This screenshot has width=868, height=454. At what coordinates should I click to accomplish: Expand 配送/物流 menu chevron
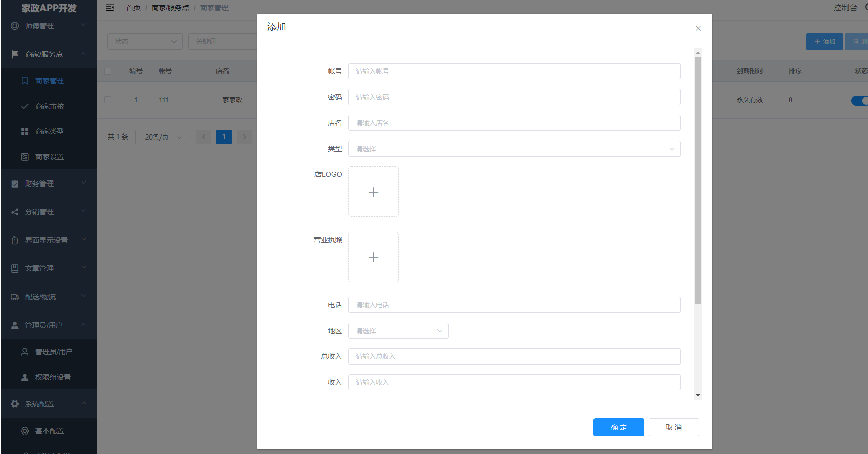point(84,296)
